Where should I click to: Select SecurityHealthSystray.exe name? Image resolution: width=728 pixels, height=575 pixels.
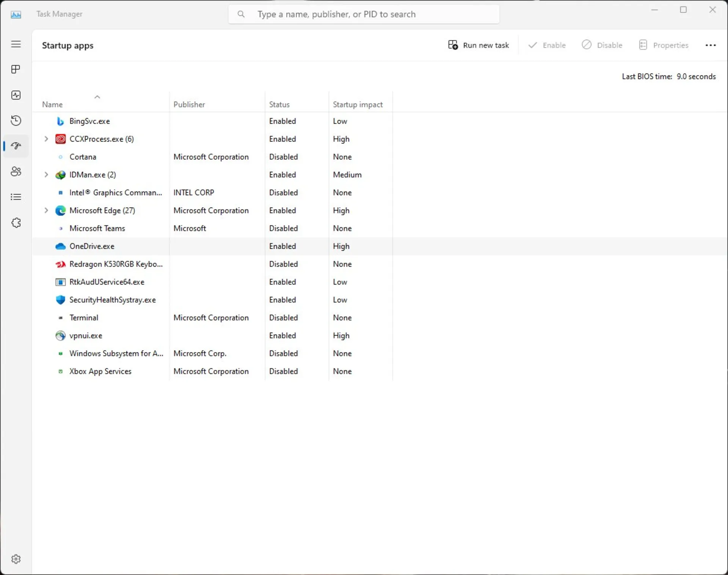pos(113,300)
